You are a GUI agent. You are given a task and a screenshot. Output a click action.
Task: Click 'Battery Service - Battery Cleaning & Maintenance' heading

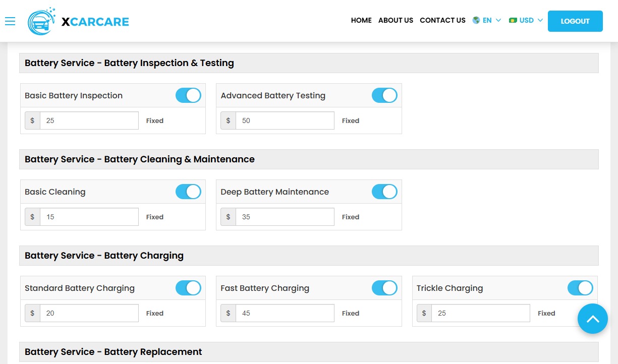click(140, 159)
